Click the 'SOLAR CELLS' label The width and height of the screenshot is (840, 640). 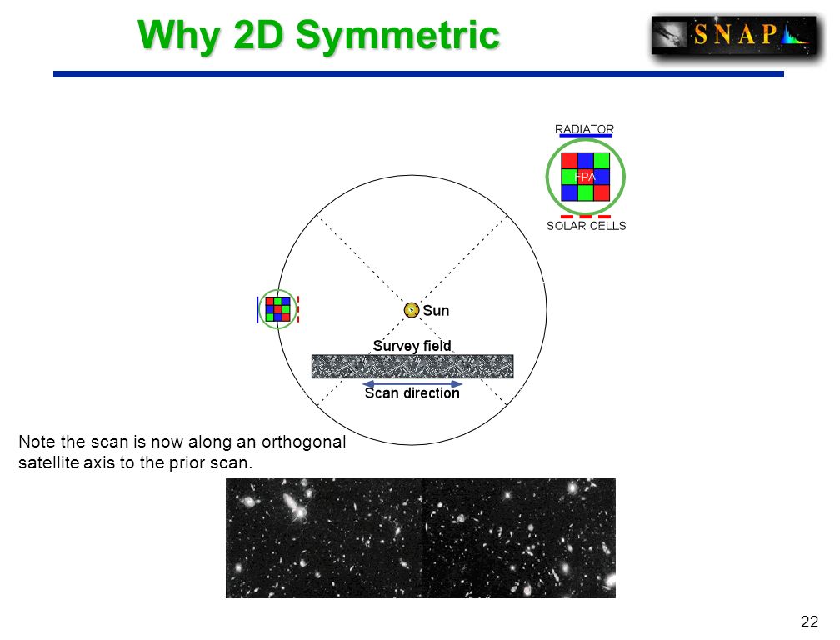586,226
